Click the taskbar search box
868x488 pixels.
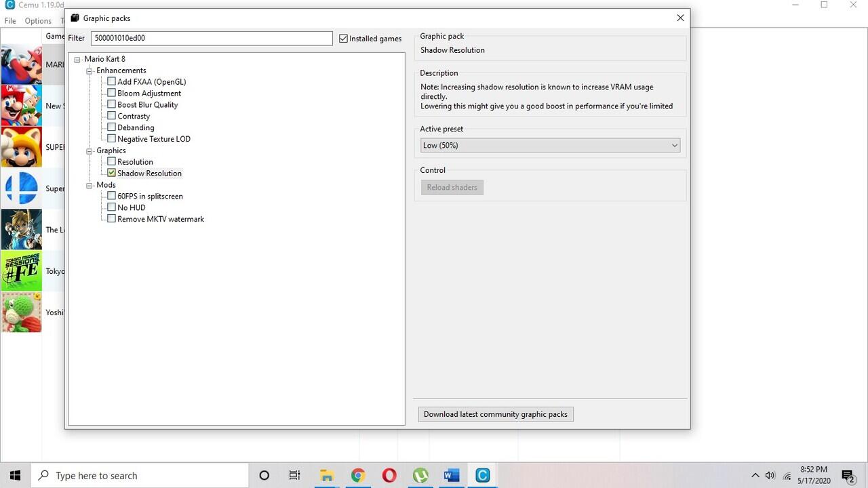click(x=140, y=475)
